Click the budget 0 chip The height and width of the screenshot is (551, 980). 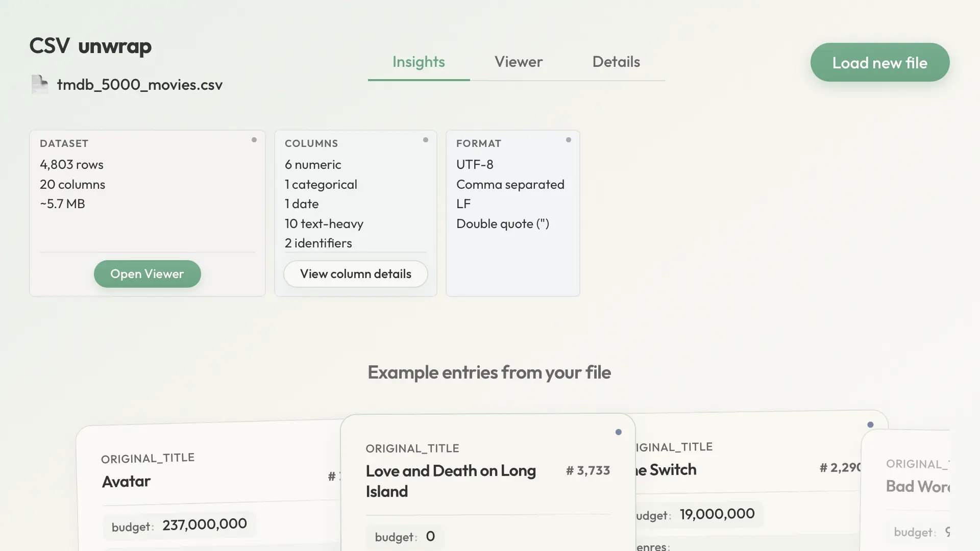405,537
